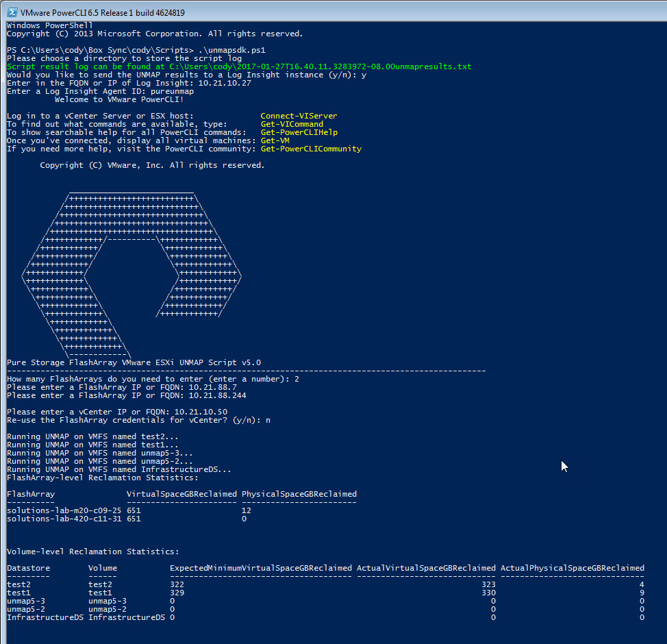
Task: Click the 'VirtualSpaceGBReclaimed' column header
Action: pyautogui.click(x=181, y=494)
